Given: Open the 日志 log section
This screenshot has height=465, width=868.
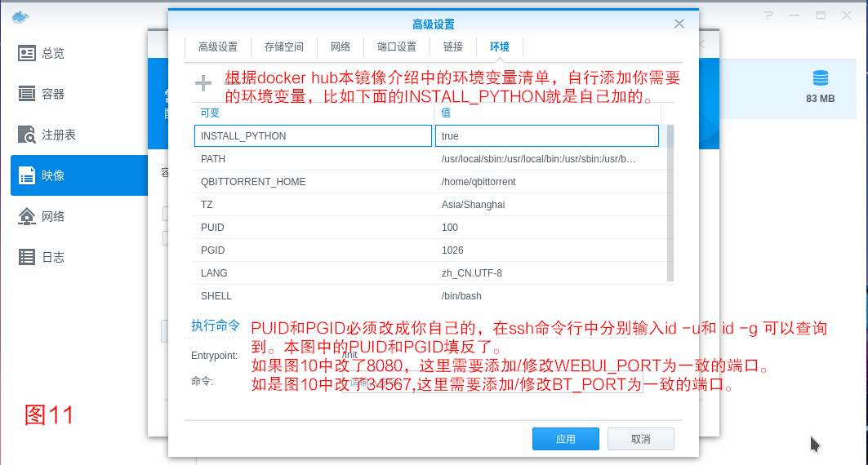Looking at the screenshot, I should 79,257.
